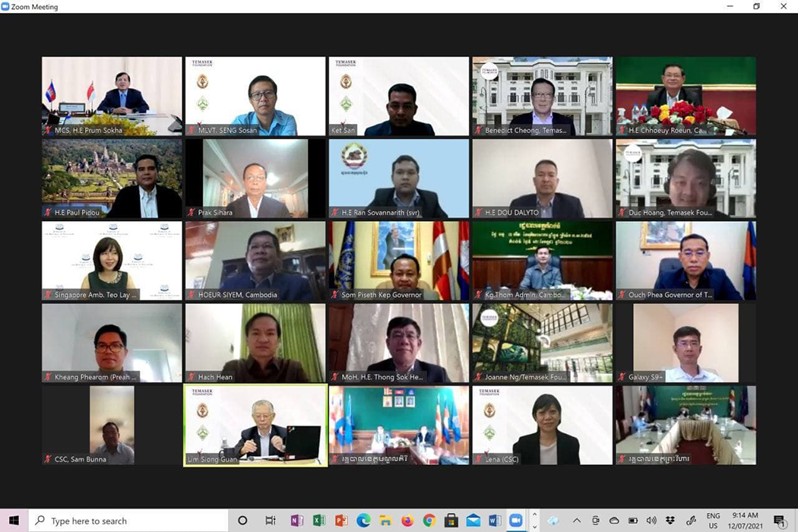This screenshot has width=798, height=532.
Task: Click the Zoom icon in the taskbar
Action: click(x=517, y=521)
